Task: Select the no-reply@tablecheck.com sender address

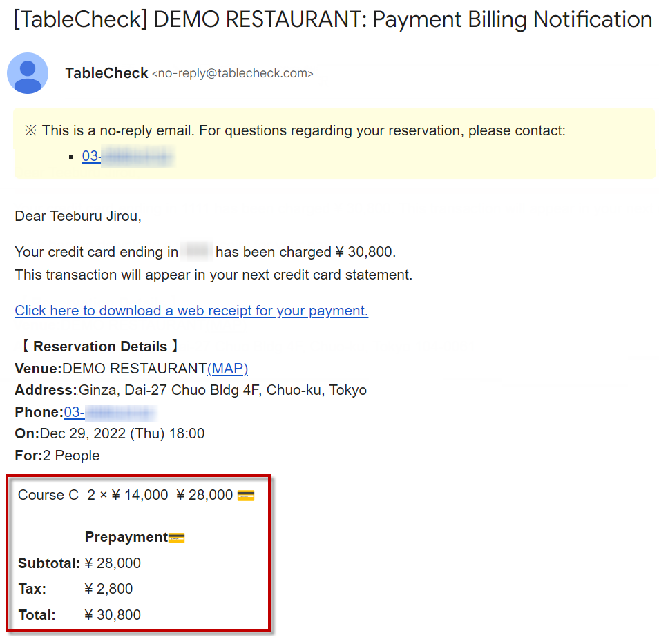Action: [232, 73]
